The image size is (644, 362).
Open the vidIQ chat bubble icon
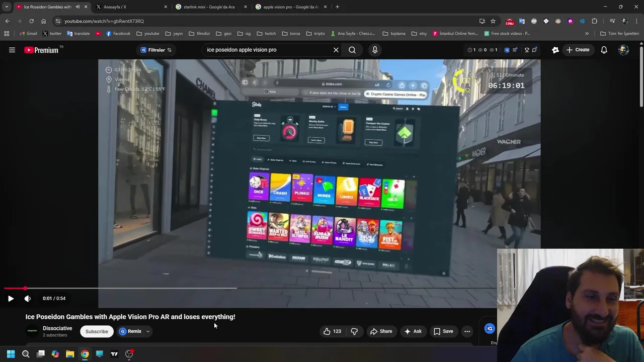(534, 50)
